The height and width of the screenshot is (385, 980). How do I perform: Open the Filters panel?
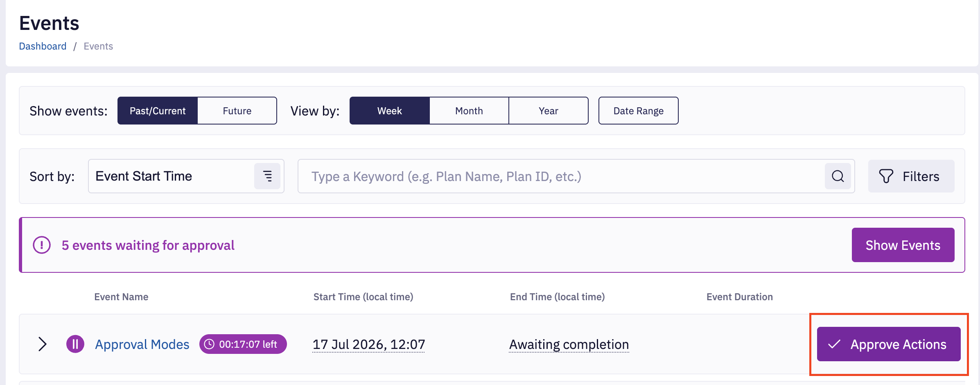[911, 176]
